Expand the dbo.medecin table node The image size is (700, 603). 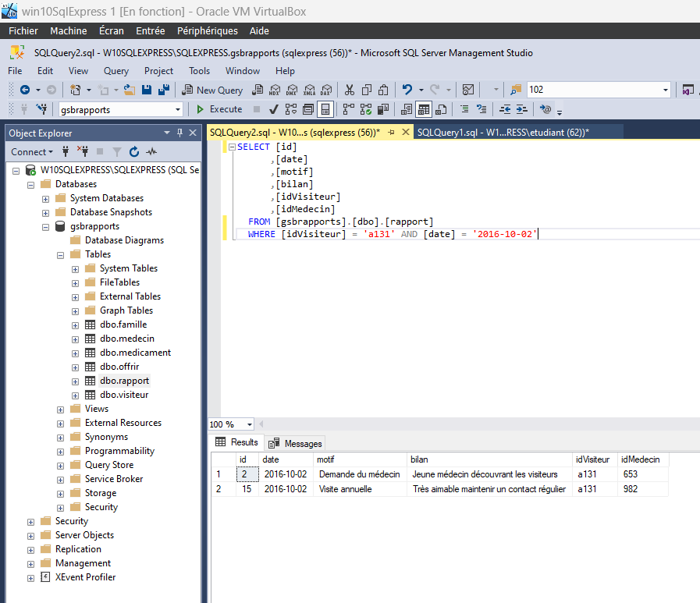click(76, 339)
